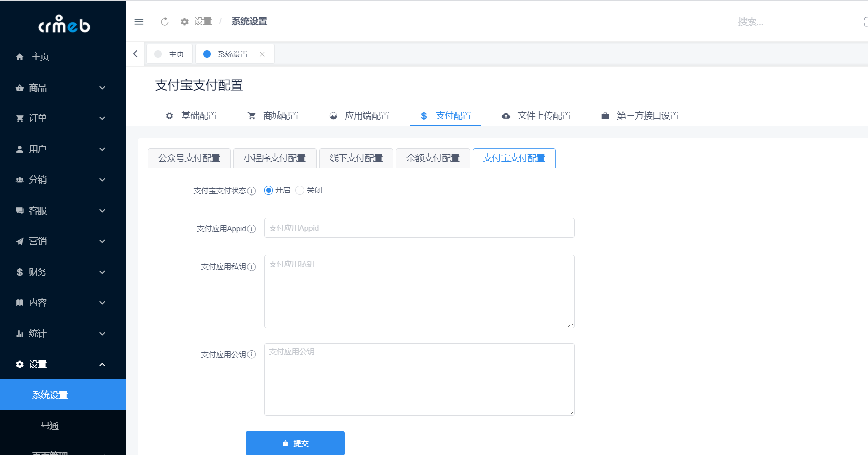Click info icon next to 支付应用Appid
Viewport: 868px width, 455px height.
tap(252, 229)
